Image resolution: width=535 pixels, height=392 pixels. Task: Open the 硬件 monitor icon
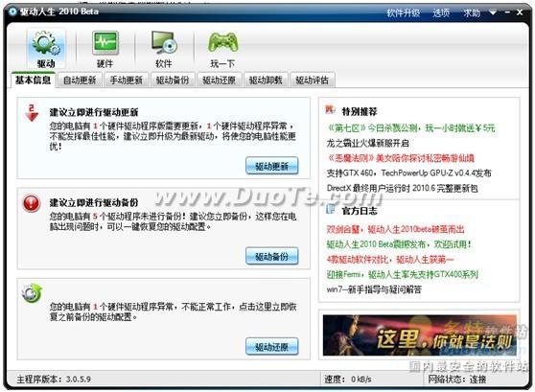point(105,43)
